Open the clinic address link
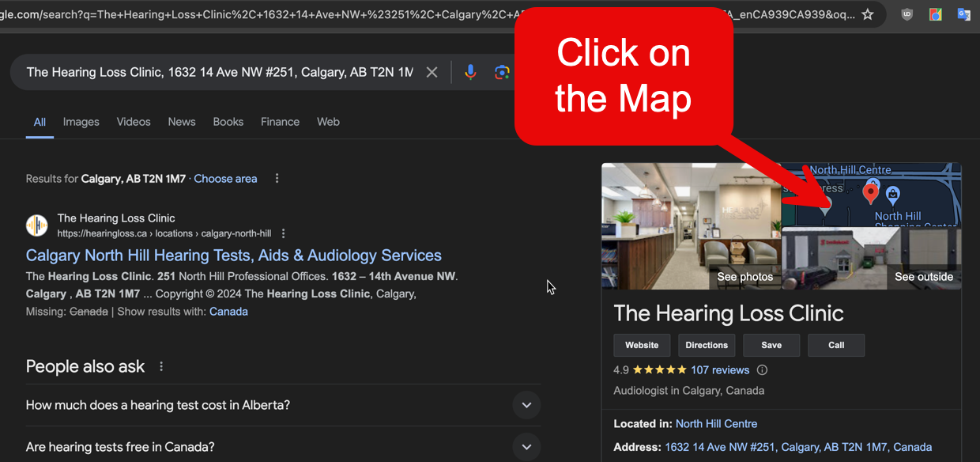This screenshot has width=980, height=462. coord(798,447)
